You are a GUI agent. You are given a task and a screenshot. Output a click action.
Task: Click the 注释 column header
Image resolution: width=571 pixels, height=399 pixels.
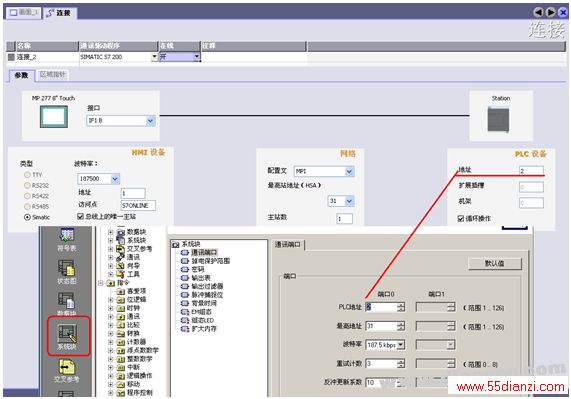point(254,46)
